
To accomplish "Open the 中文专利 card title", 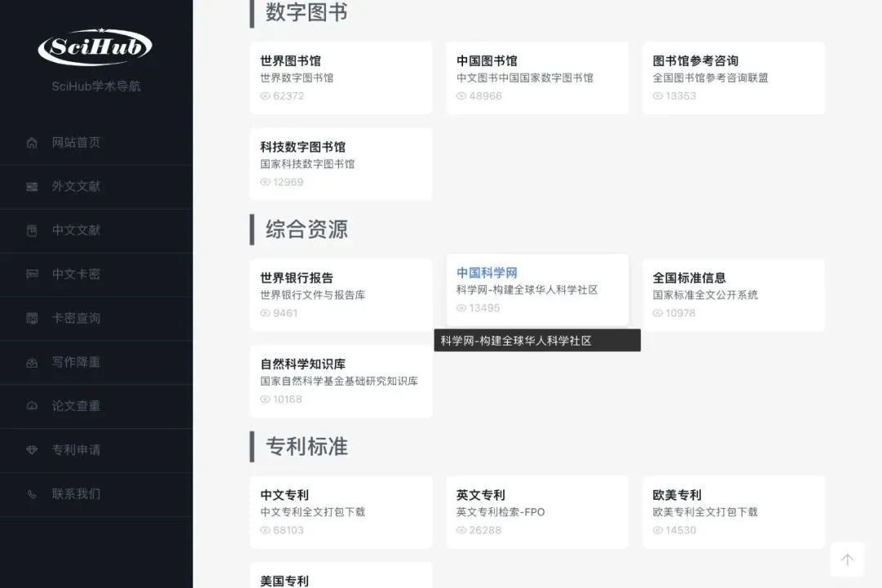I will pyautogui.click(x=284, y=495).
